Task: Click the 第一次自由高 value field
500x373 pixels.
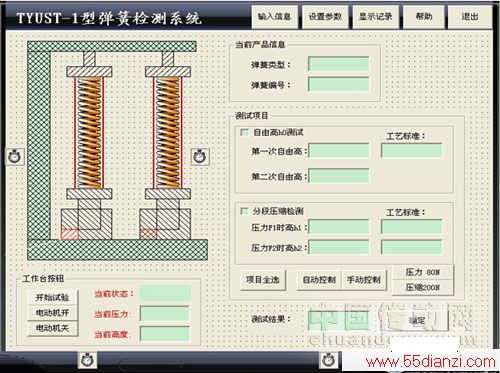Action: [x=339, y=151]
